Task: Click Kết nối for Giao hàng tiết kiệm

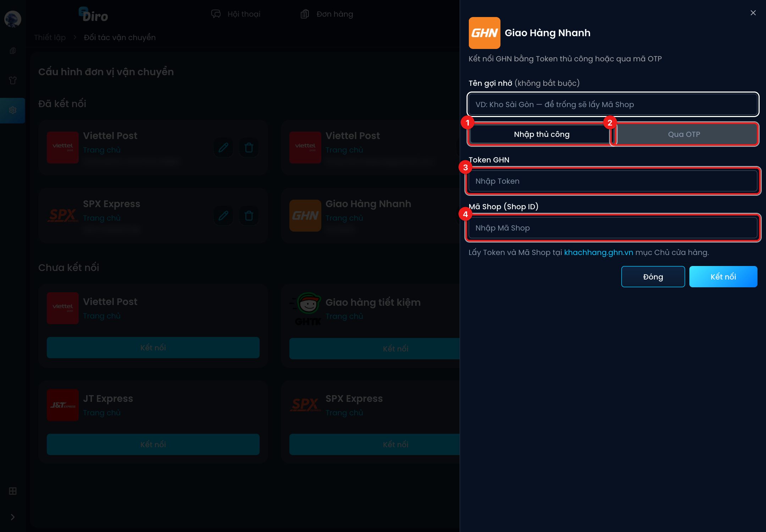Action: point(374,349)
